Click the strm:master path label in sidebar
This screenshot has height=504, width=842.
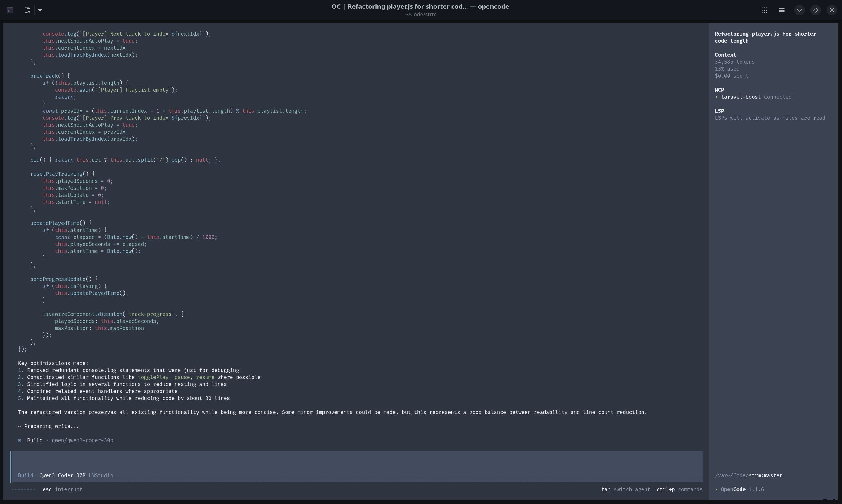click(x=765, y=475)
